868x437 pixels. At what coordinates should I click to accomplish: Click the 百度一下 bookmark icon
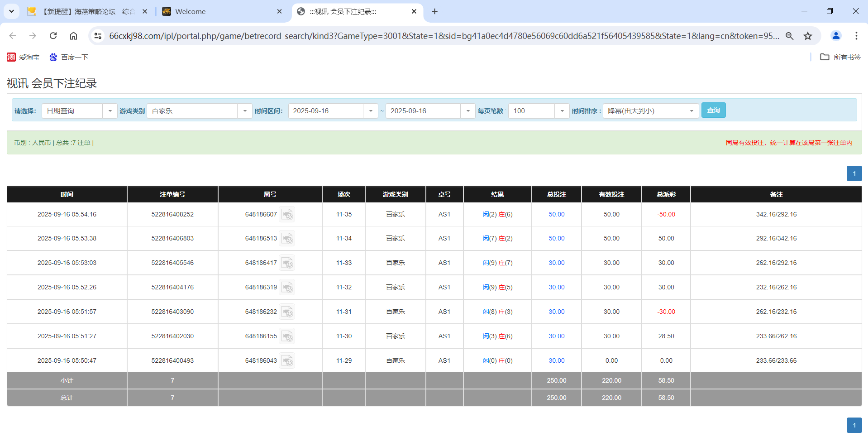(x=53, y=57)
